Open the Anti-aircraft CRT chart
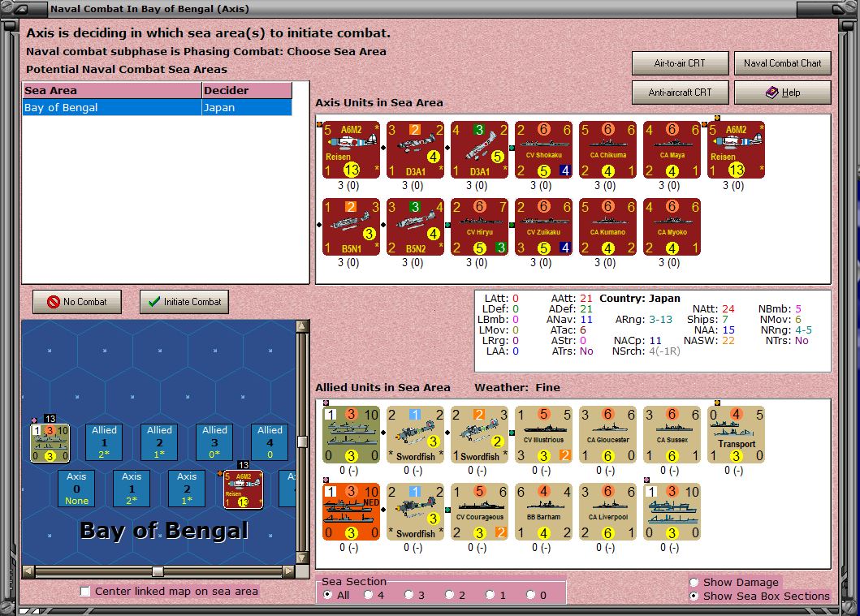Image resolution: width=860 pixels, height=616 pixels. click(x=680, y=92)
